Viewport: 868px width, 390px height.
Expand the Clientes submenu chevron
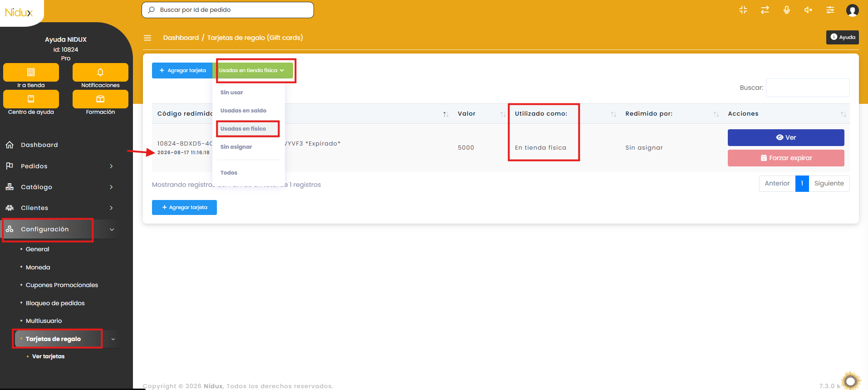(x=111, y=208)
